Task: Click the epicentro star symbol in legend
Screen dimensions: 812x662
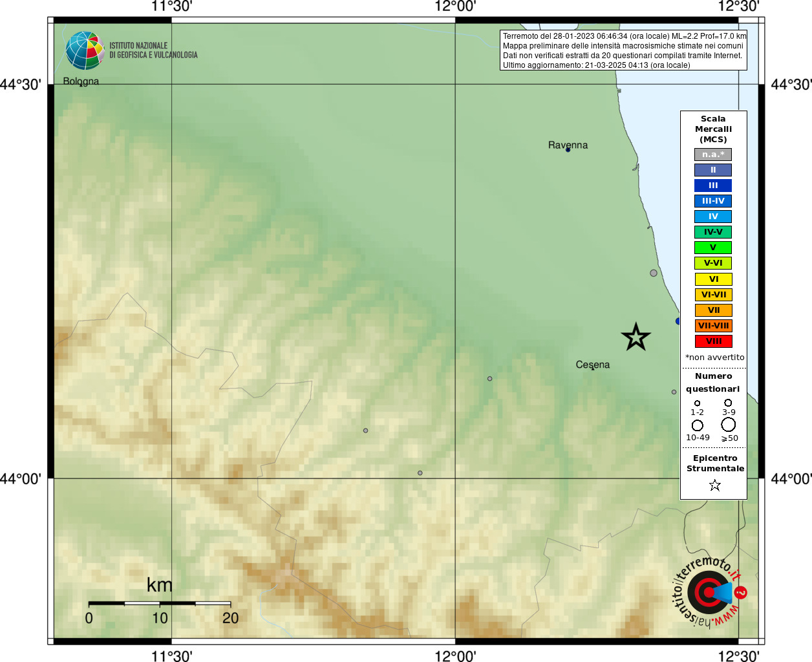Action: [x=714, y=485]
